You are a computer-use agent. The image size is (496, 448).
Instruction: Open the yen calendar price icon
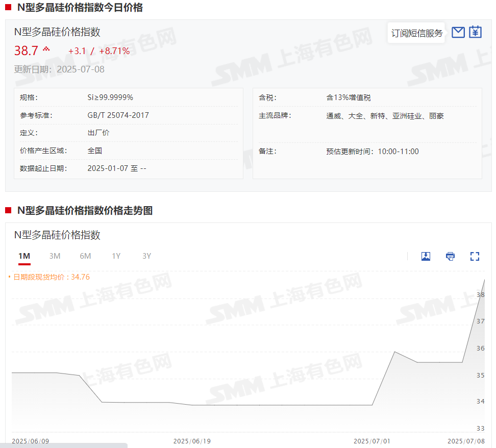[x=475, y=32]
